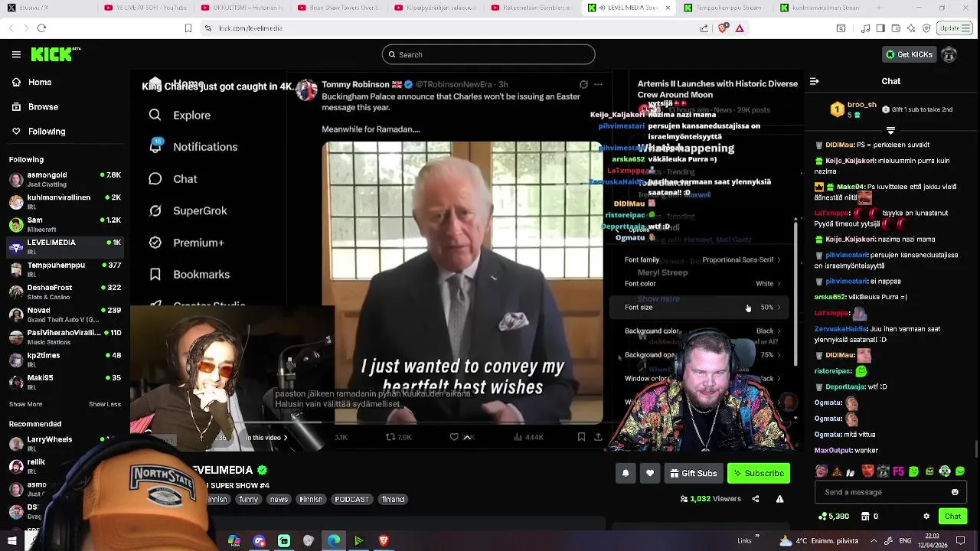This screenshot has width=980, height=551.
Task: Open recommended channel LarryWheels
Action: tap(65, 444)
